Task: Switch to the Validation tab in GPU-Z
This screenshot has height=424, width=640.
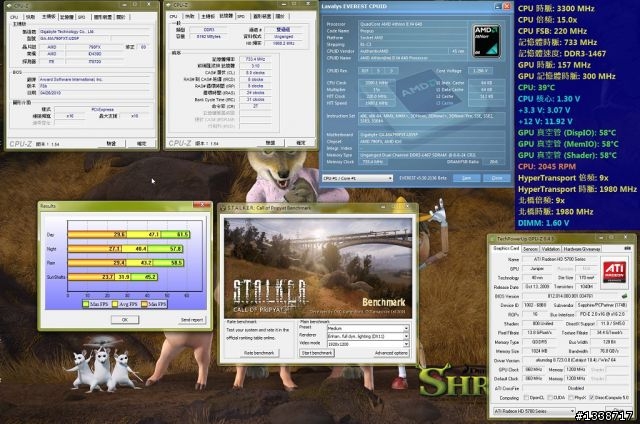Action: [551, 249]
